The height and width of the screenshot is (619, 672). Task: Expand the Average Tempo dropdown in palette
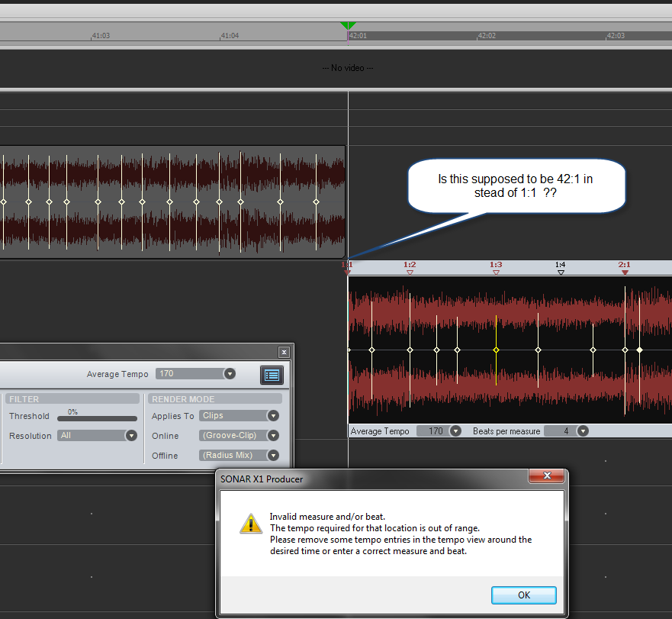click(x=229, y=374)
